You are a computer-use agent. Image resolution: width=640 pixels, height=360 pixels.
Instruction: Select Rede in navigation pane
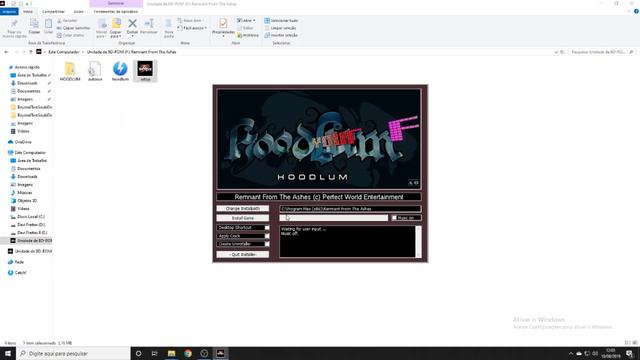click(x=19, y=262)
